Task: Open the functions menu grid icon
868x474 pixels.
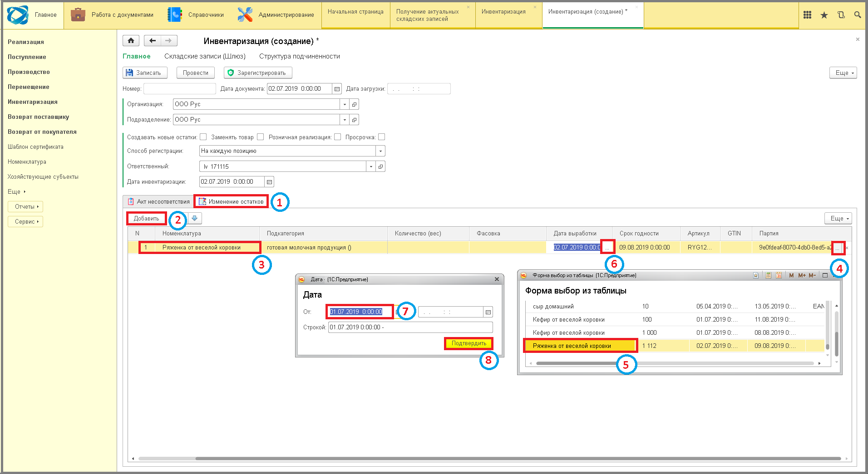Action: [x=807, y=15]
